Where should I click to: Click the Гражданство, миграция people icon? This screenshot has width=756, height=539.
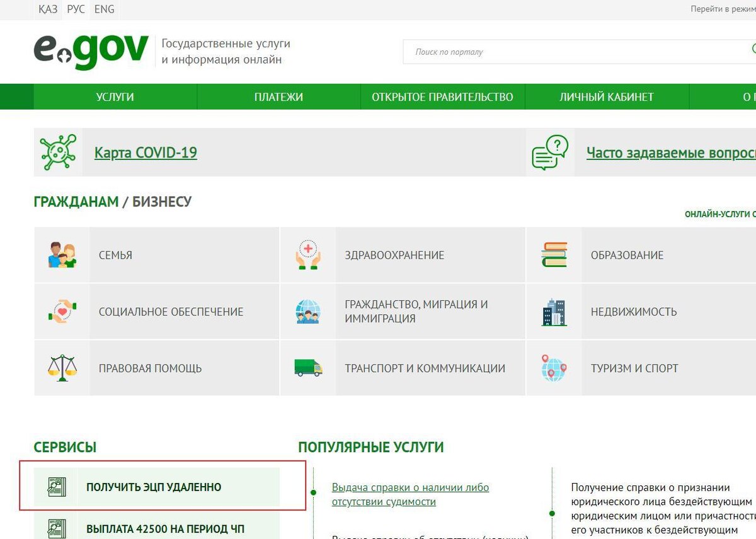[308, 312]
